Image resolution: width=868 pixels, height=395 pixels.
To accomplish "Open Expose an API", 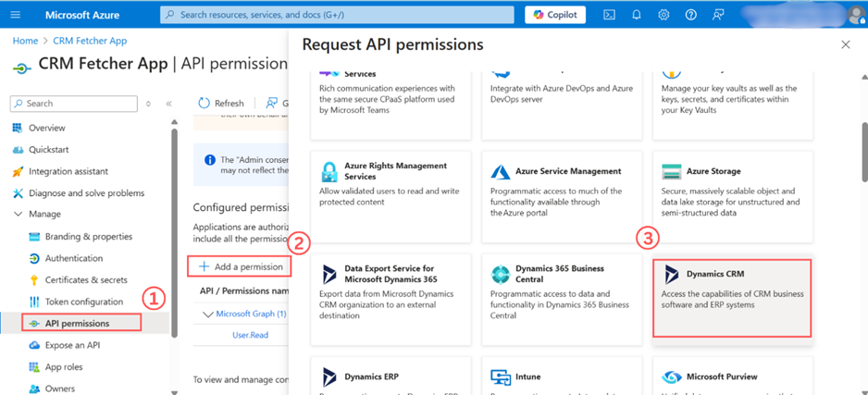I will [x=72, y=345].
